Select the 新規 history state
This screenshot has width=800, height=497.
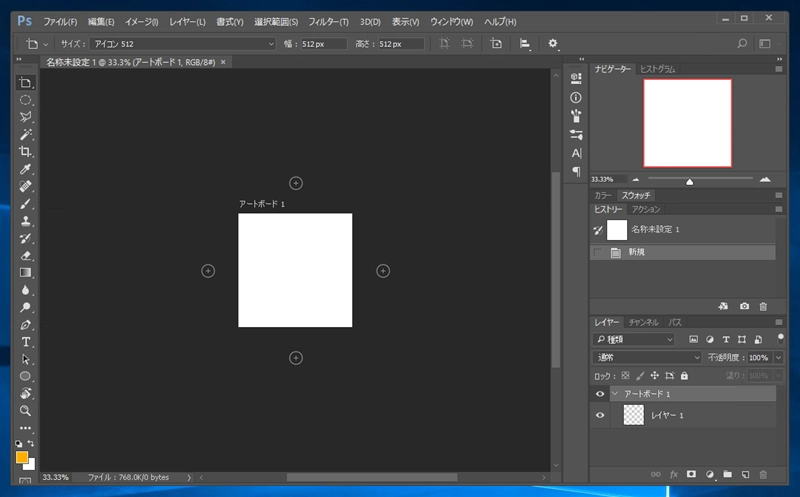(636, 253)
